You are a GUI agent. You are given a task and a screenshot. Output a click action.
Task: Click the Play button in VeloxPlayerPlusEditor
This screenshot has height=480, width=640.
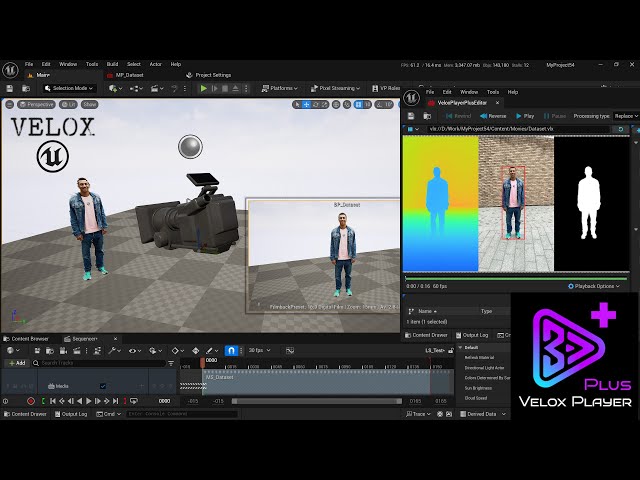click(x=525, y=116)
